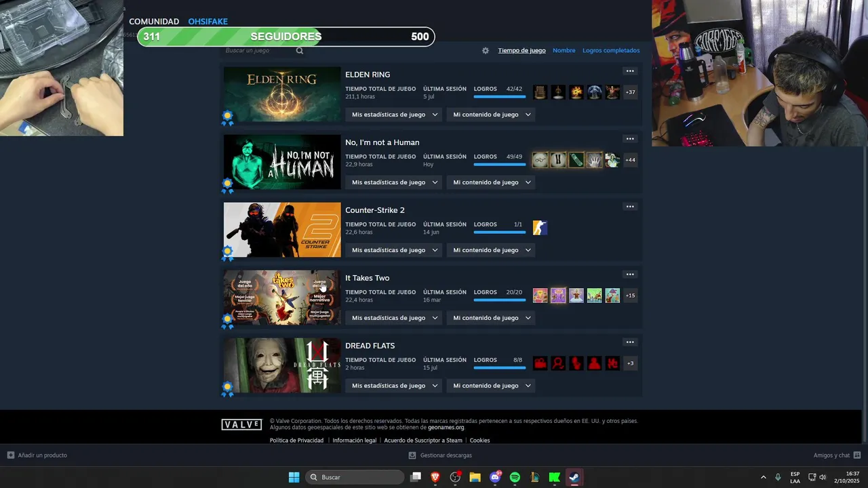Expand It Takes Two Mis estadísticas de juego
The image size is (868, 488).
point(395,318)
